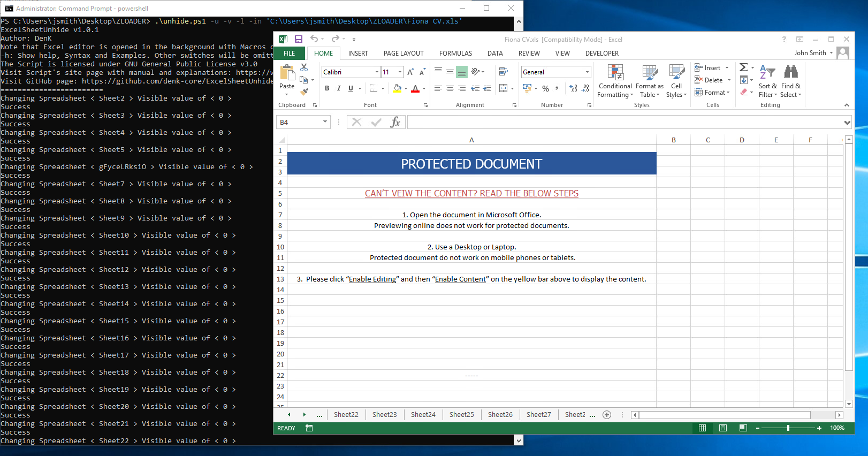Open Sort & Filter menu
The image size is (868, 456).
[x=768, y=81]
